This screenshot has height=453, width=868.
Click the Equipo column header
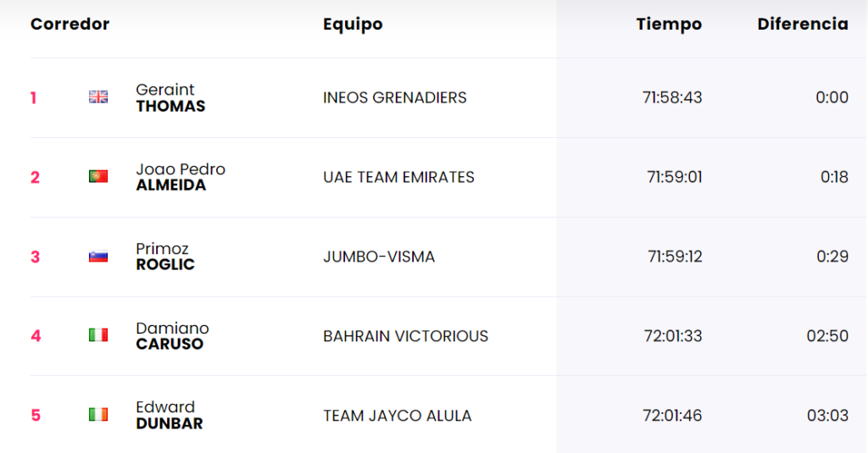click(x=353, y=25)
